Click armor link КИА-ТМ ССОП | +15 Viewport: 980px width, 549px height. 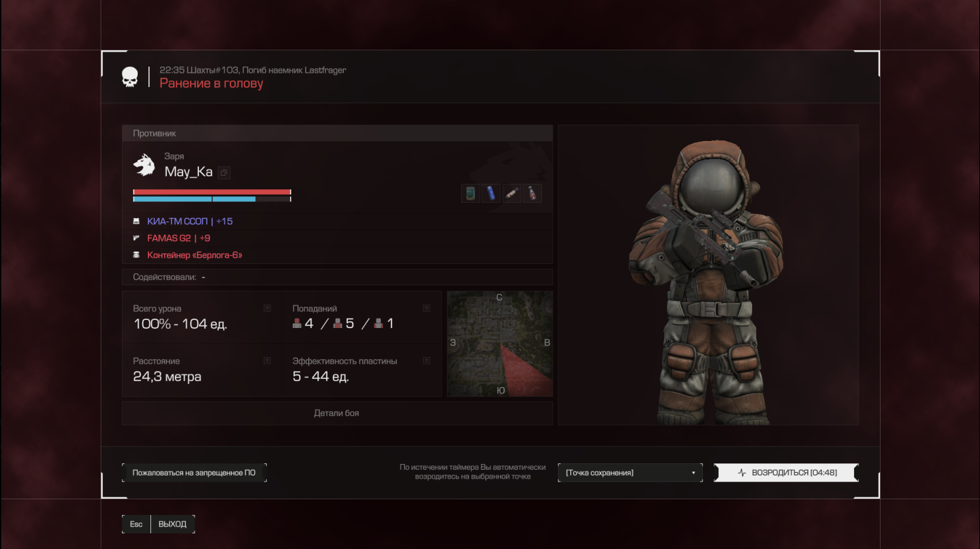pyautogui.click(x=190, y=222)
